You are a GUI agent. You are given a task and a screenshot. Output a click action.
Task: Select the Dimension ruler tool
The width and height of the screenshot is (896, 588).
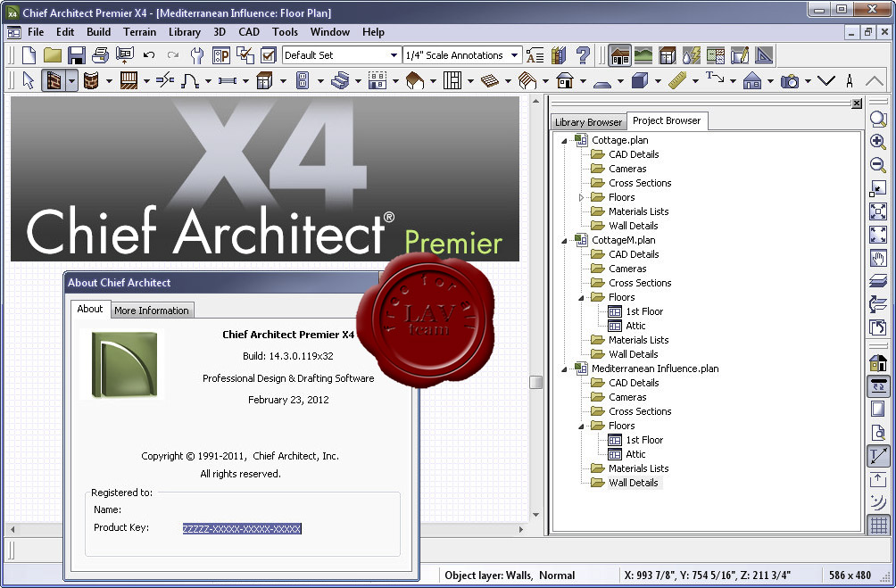click(x=677, y=80)
